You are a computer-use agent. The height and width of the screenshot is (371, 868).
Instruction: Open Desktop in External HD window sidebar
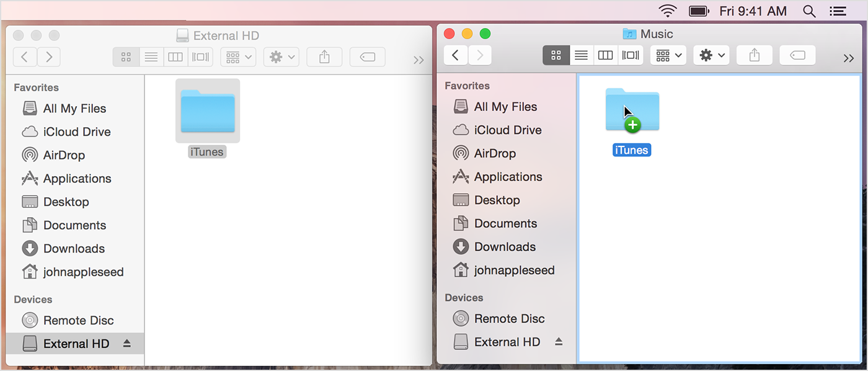pos(75,202)
